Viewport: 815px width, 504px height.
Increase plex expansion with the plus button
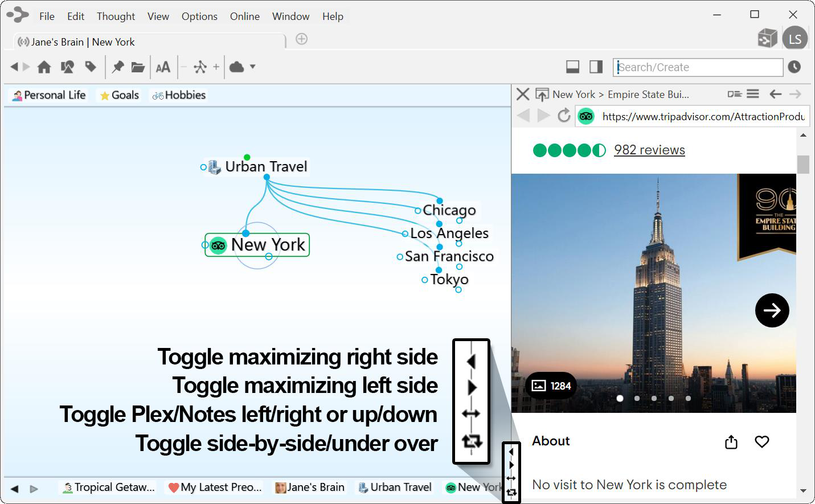tap(216, 67)
